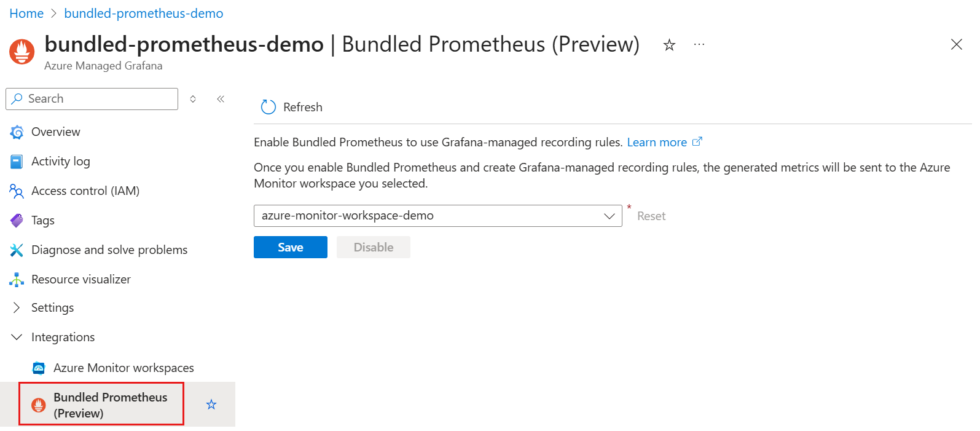Favorite the bundled-prometheus-demo resource
This screenshot has height=431, width=980.
point(668,44)
